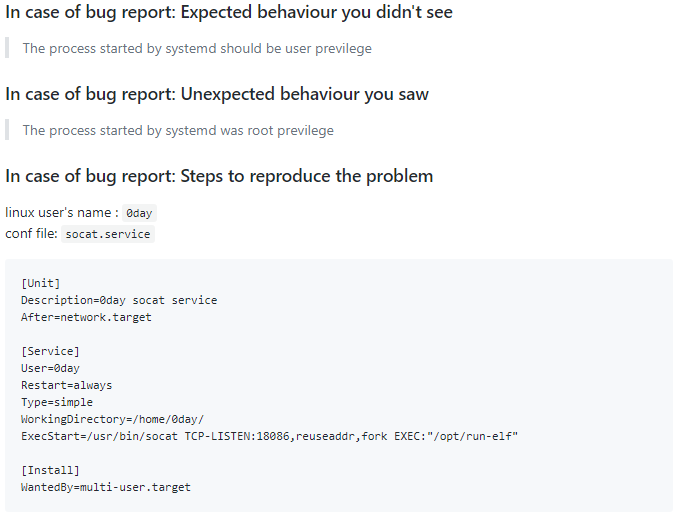
Task: Click the 'Steps to reproduce the problem' heading
Action: point(219,176)
